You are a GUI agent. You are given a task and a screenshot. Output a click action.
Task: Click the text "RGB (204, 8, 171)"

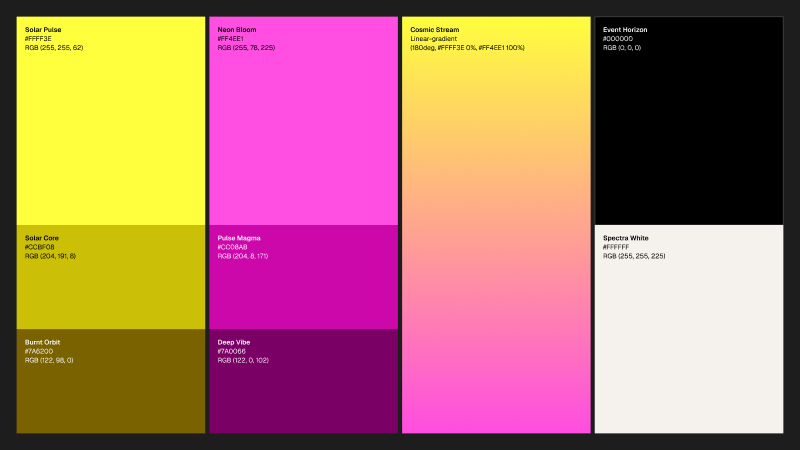(x=243, y=256)
